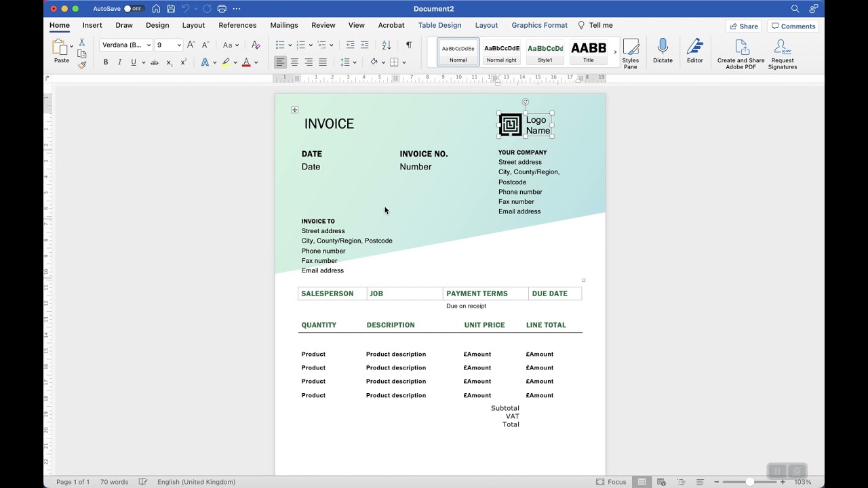Open the Bullets list dropdown arrow
Screen dimensions: 868x488
(x=290, y=45)
